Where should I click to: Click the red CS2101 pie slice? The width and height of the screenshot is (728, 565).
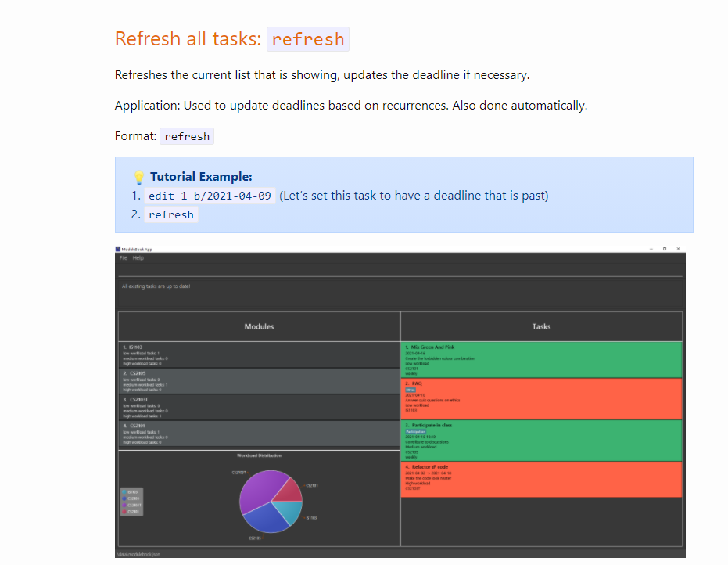(291, 491)
